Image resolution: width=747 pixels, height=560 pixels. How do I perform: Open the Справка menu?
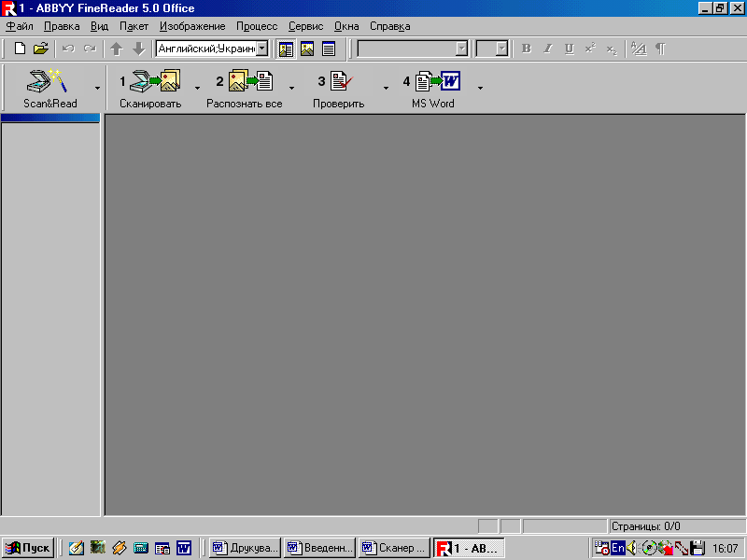(x=389, y=27)
